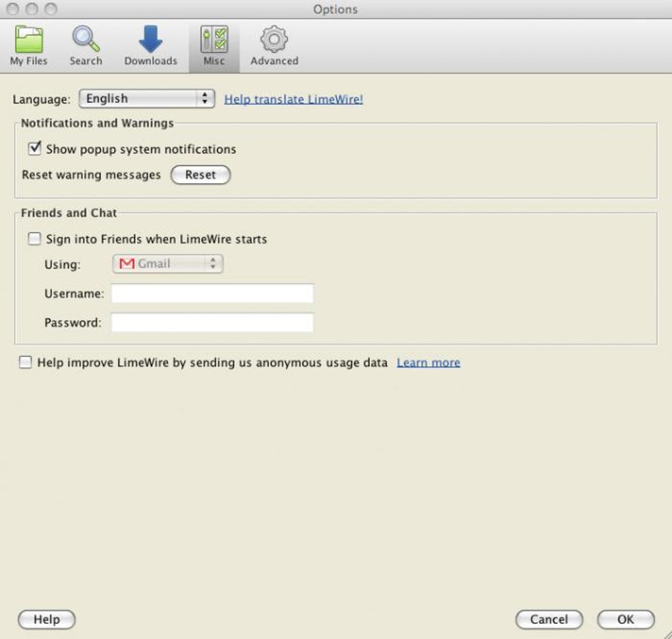This screenshot has height=639, width=672.
Task: Open the Search options pane
Action: tap(86, 45)
